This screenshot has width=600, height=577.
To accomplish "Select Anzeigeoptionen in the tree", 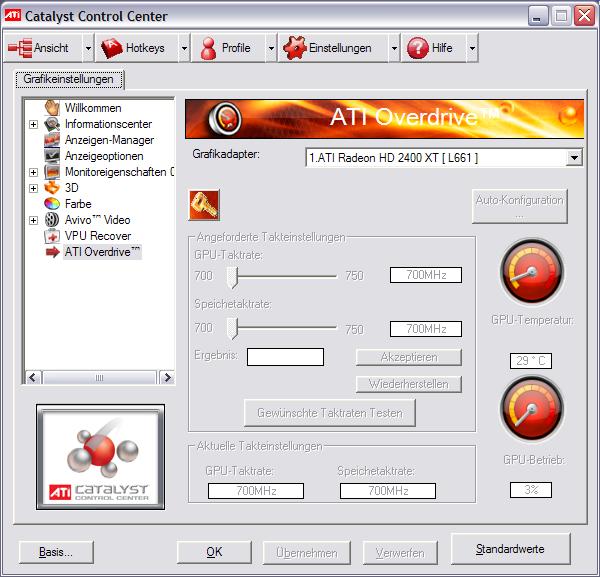I will click(x=104, y=156).
